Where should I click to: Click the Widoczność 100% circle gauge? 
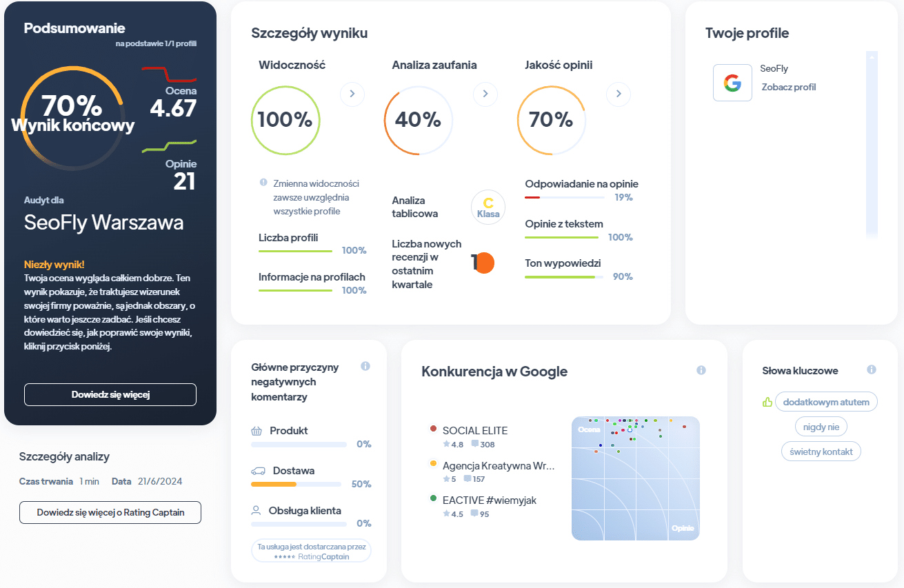(x=285, y=120)
